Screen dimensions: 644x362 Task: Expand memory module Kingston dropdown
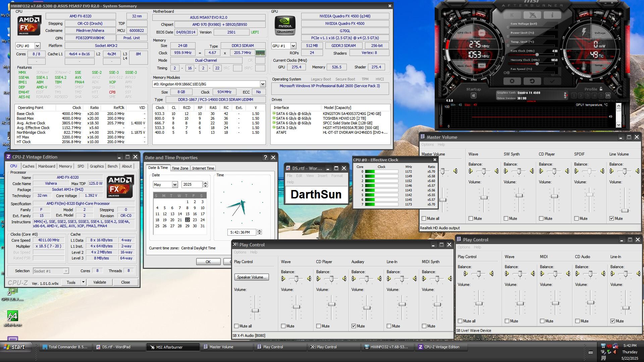(x=263, y=84)
